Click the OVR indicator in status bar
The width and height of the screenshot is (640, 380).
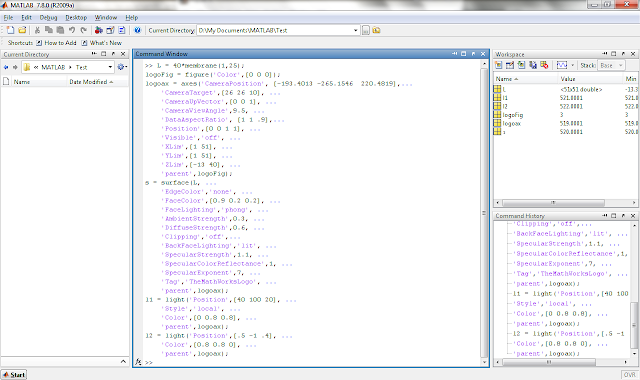pos(629,375)
